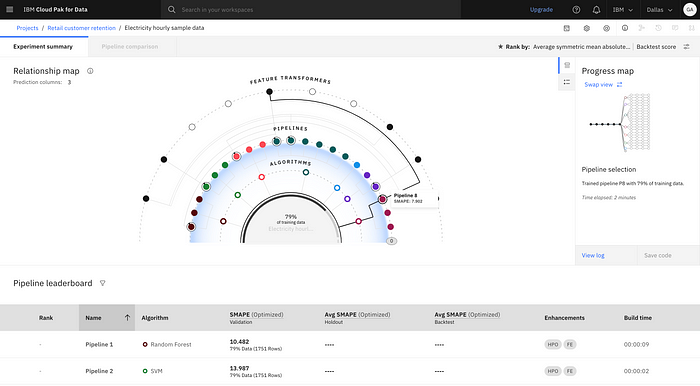
Task: Open the rank settings sliders icon
Action: click(x=687, y=47)
